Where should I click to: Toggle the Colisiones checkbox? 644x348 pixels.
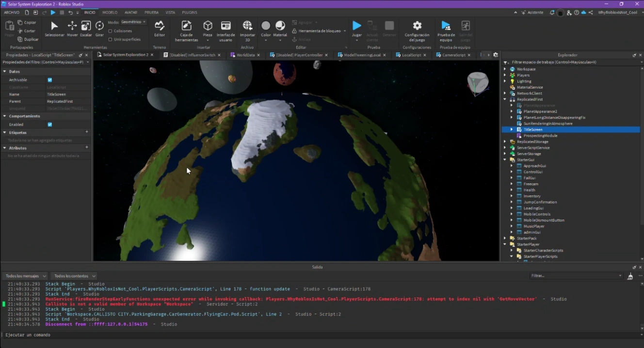(111, 31)
